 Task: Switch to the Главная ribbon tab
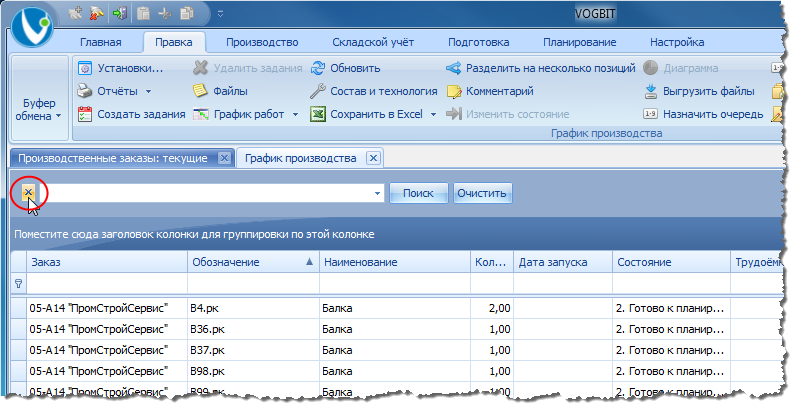click(101, 43)
